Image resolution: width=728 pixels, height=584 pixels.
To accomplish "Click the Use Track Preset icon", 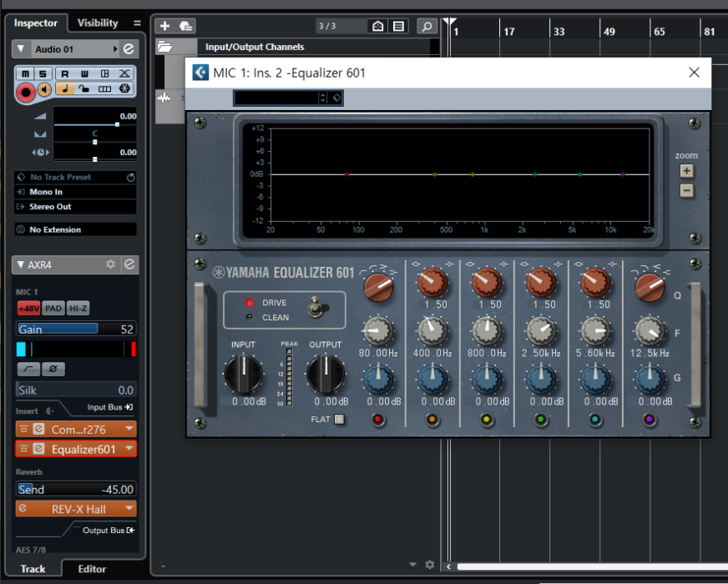I will [x=185, y=26].
